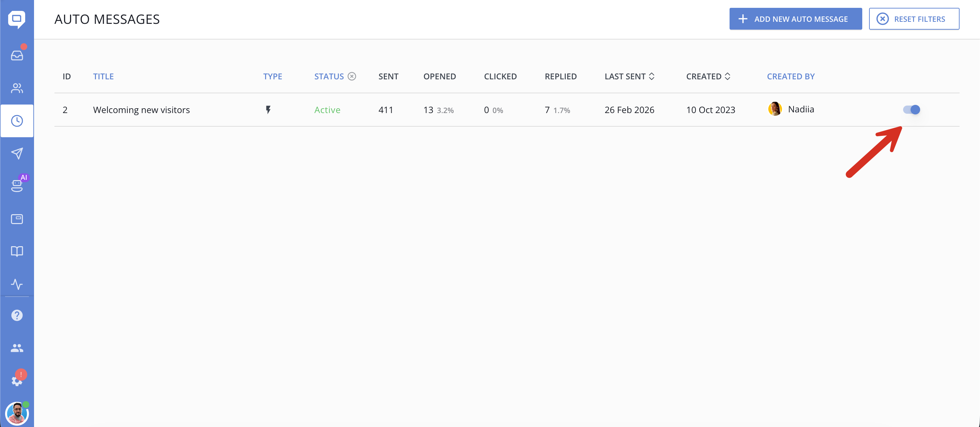980x427 pixels.
Task: Open Welcoming new visitors message row
Action: 141,110
